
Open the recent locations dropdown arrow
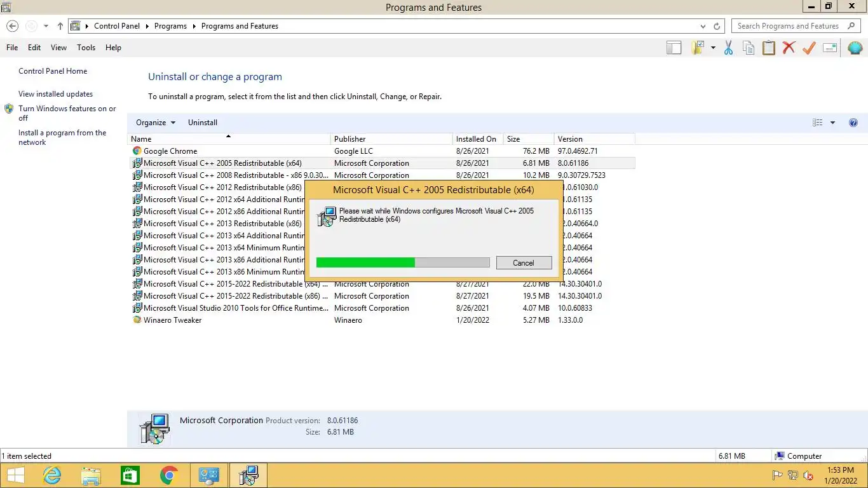tap(46, 26)
